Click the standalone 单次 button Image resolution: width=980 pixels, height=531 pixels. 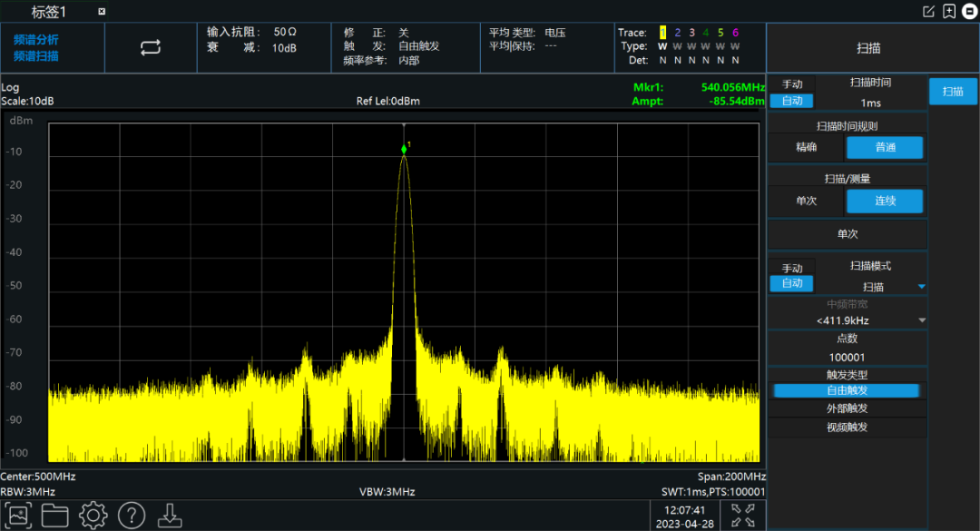[848, 234]
